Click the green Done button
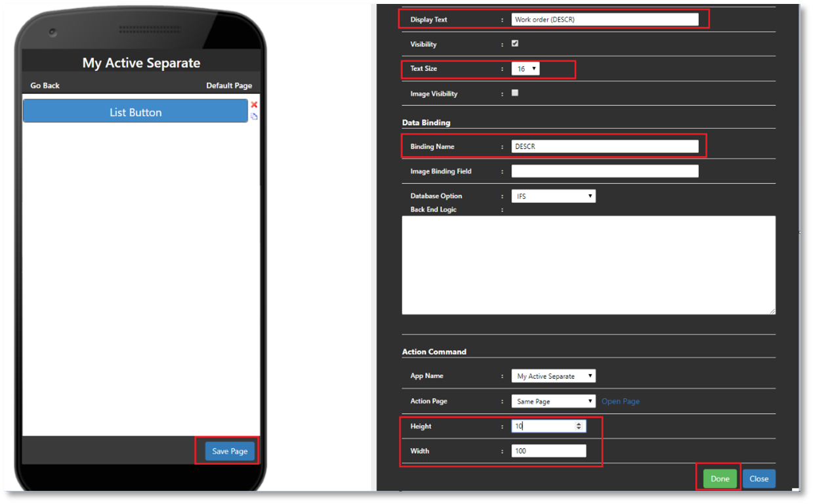 tap(720, 478)
